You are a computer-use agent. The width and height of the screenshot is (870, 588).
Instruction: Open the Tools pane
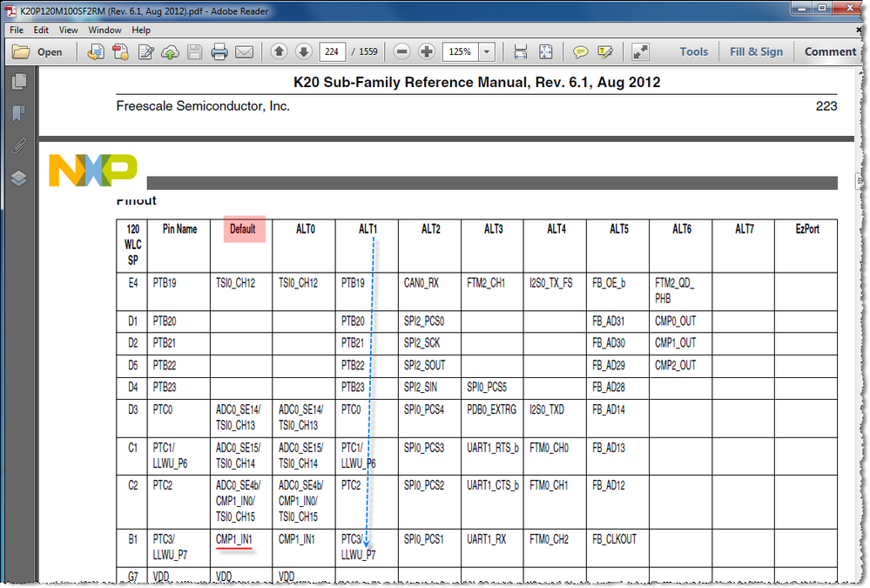693,51
